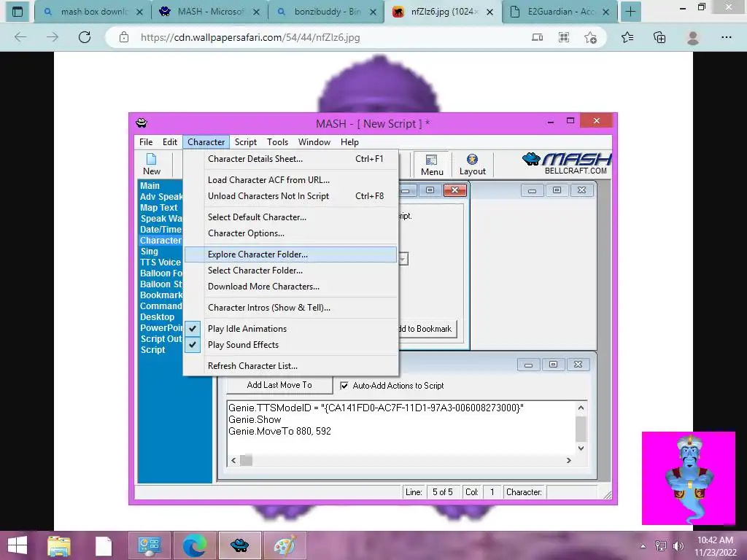The image size is (747, 560).
Task: Click script box horizontal scroll right arrow
Action: pyautogui.click(x=568, y=461)
